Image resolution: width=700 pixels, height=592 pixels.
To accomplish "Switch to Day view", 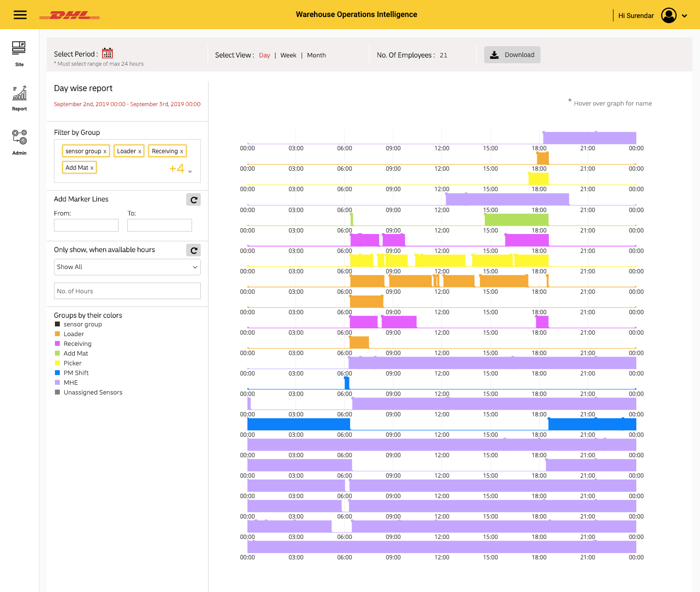I will pyautogui.click(x=264, y=55).
